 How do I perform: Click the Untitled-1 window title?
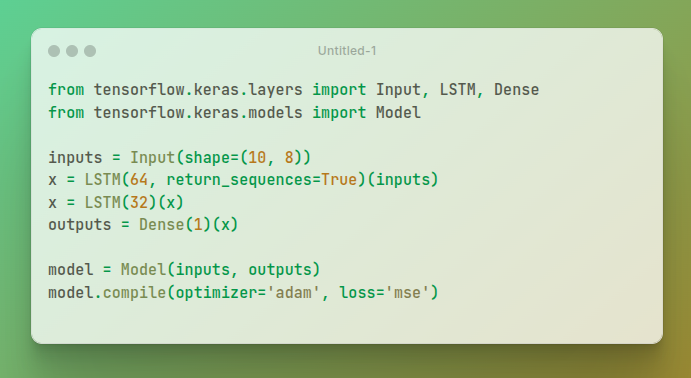pyautogui.click(x=347, y=51)
